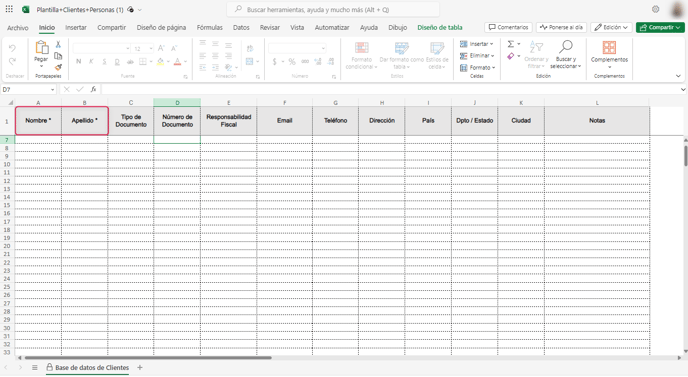The height and width of the screenshot is (377, 688).
Task: Switch to Diseño de tabla tab
Action: (x=440, y=27)
